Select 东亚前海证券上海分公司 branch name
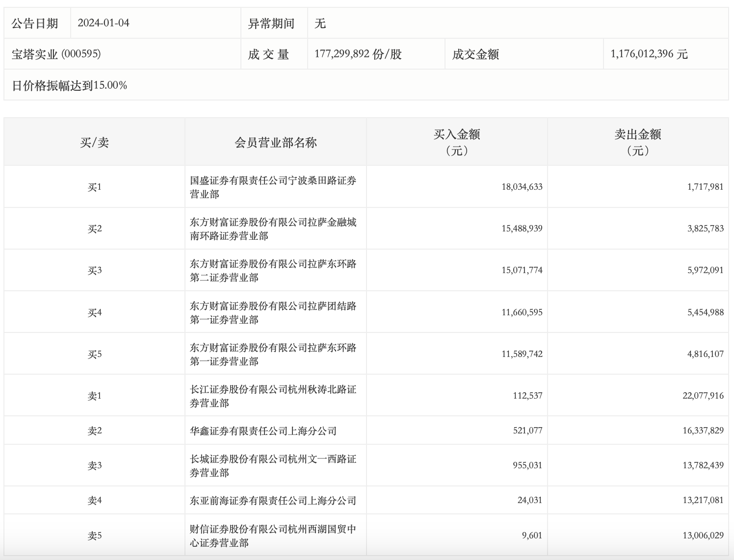The image size is (734, 560). [273, 500]
